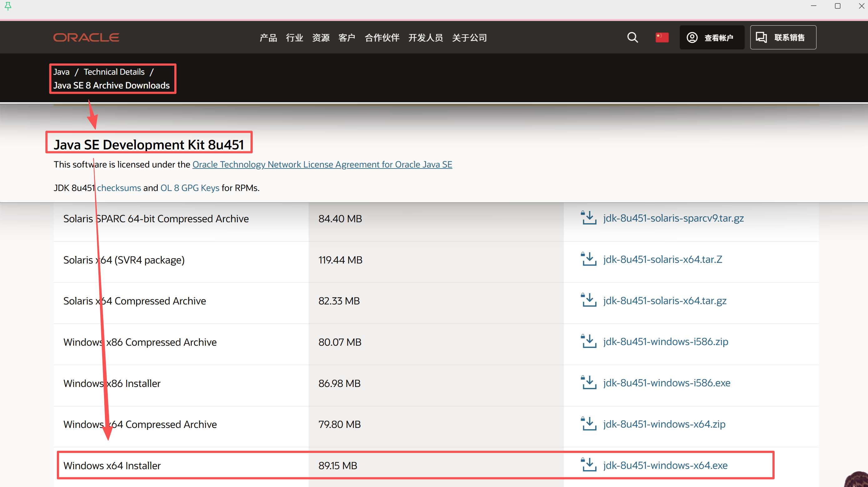The image size is (868, 487).
Task: Click the green pin icon at top-left
Action: 8,6
